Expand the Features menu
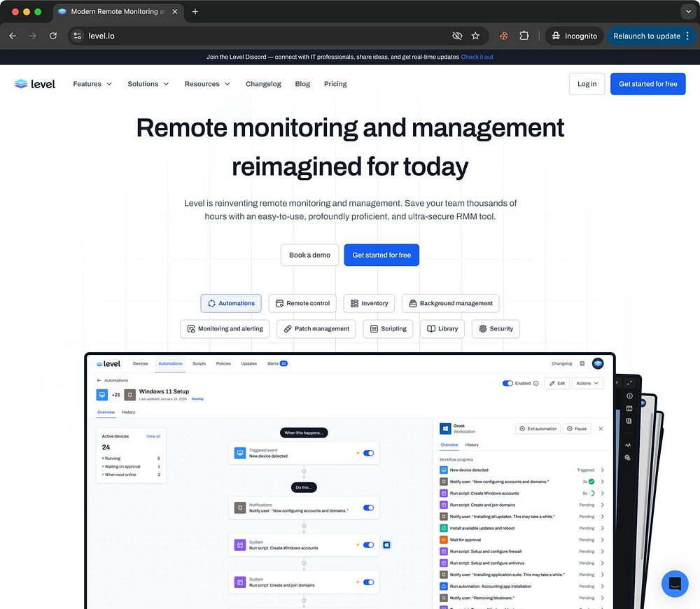Viewport: 700px width, 609px height. point(92,84)
